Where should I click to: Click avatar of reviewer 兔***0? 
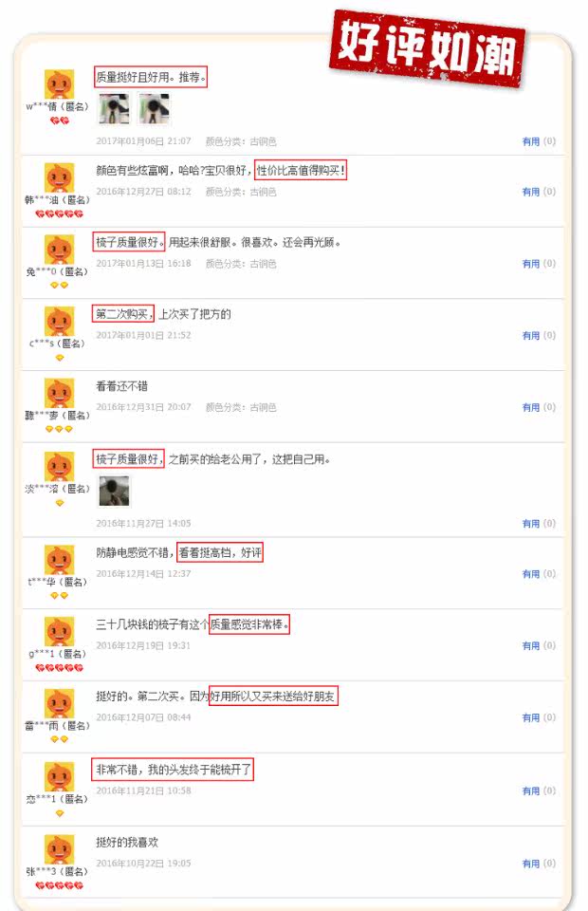click(59, 250)
